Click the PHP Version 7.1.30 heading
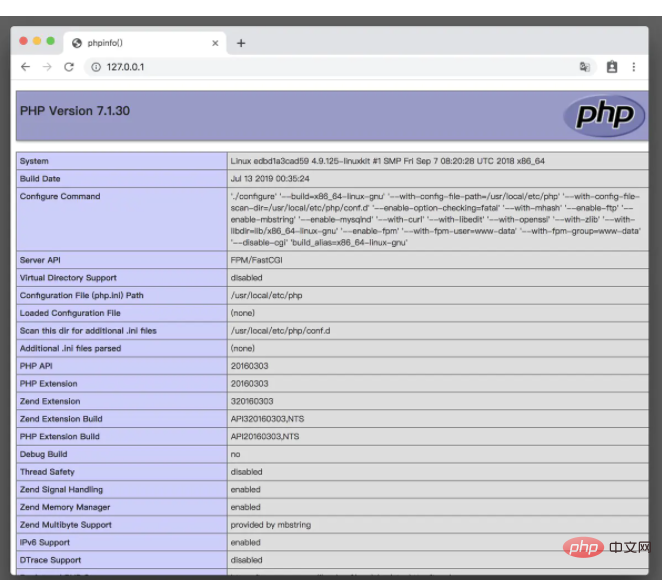This screenshot has width=662, height=580. pos(75,111)
